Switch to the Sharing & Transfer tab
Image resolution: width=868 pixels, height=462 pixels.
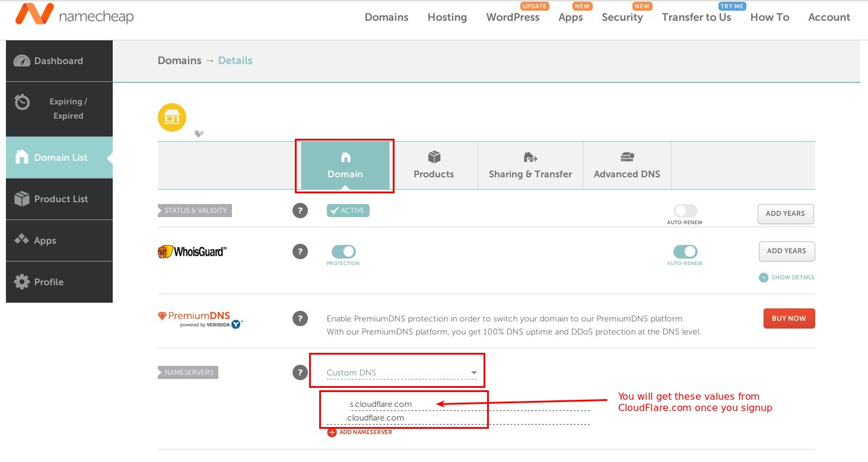(x=530, y=166)
